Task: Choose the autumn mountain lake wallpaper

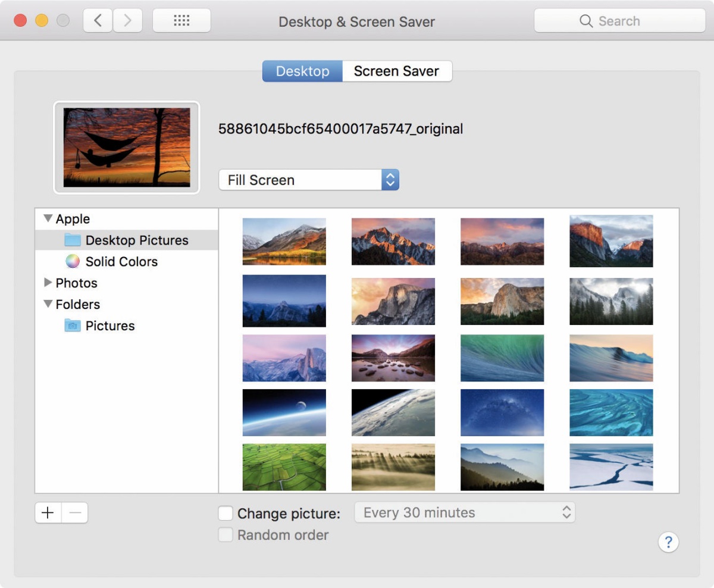Action: tap(284, 242)
